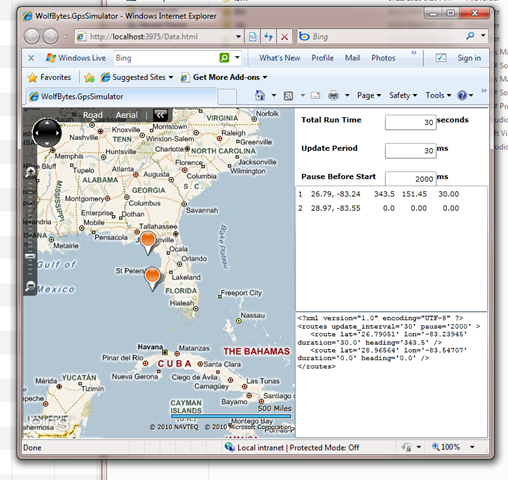Open the Safety menu
Viewport: 508px width, 480px height.
click(x=403, y=95)
